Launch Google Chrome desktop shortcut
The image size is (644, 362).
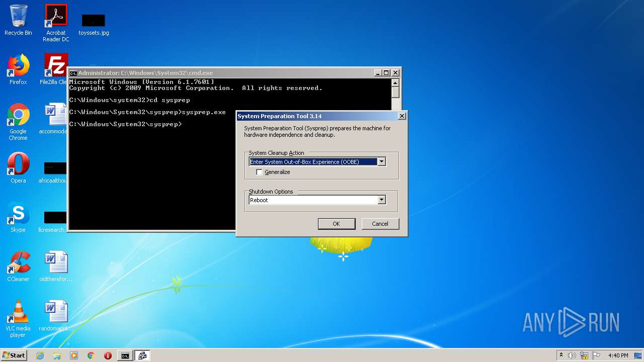[18, 122]
